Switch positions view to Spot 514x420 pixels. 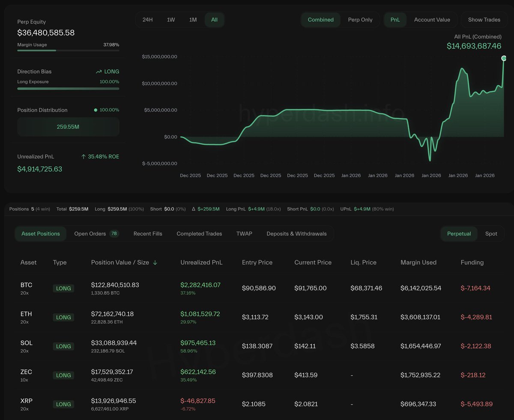pyautogui.click(x=491, y=234)
